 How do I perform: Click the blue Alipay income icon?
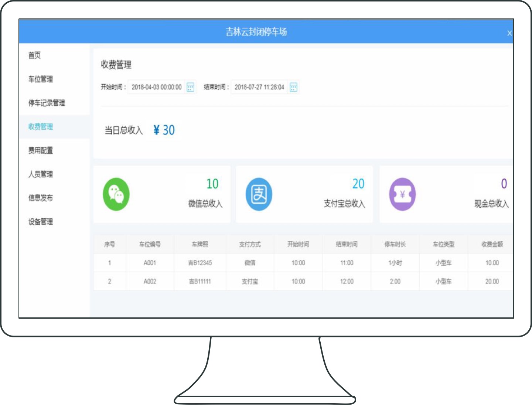[x=259, y=194]
